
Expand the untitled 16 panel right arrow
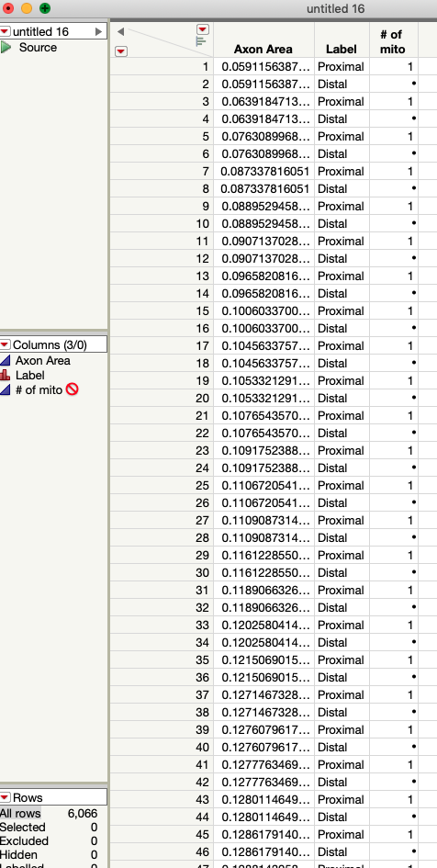point(98,31)
